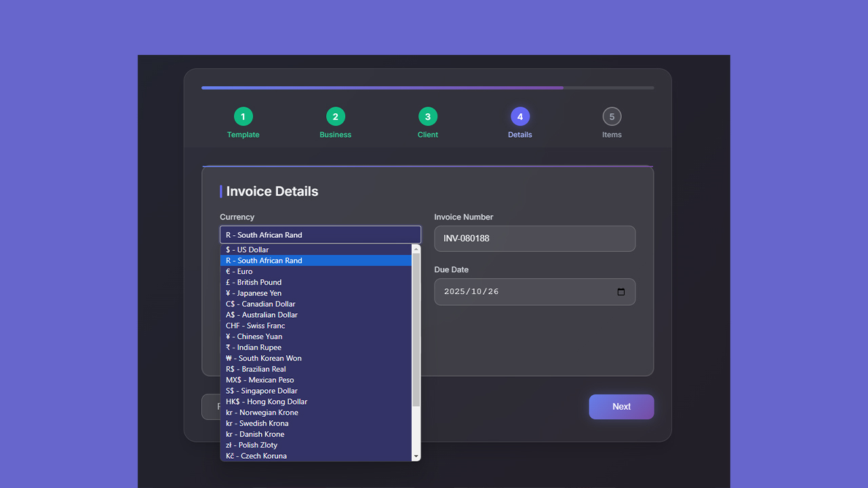Click the Business step circle icon
This screenshot has height=488, width=868.
point(335,116)
